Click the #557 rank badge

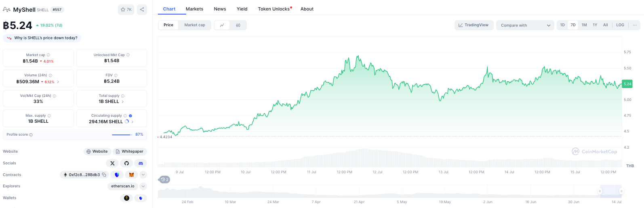[x=57, y=10]
